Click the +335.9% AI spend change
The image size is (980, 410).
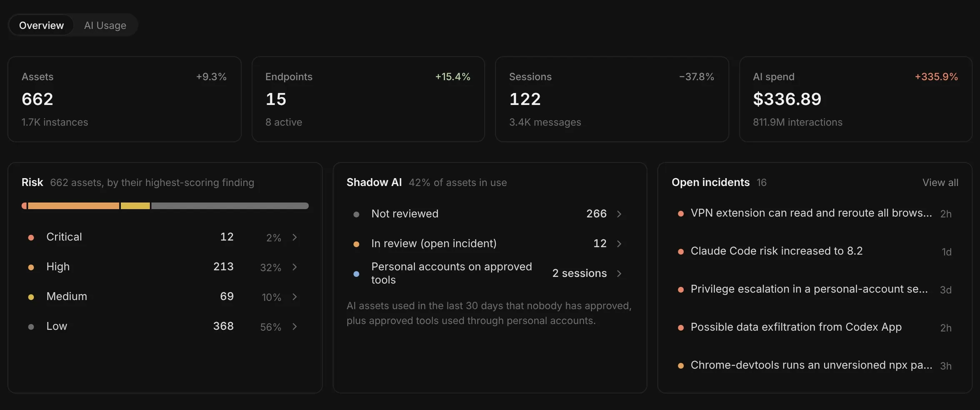tap(936, 77)
